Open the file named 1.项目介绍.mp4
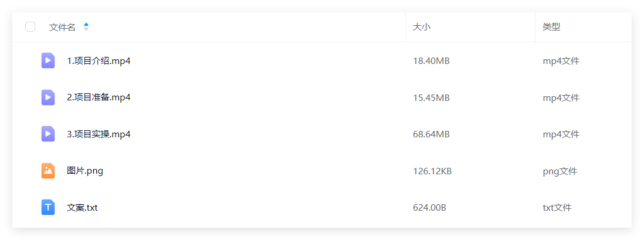 coord(99,61)
